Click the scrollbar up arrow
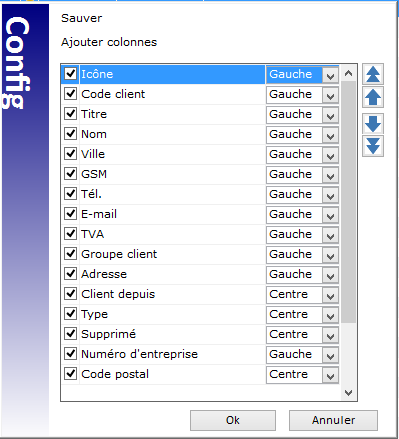 click(x=349, y=73)
